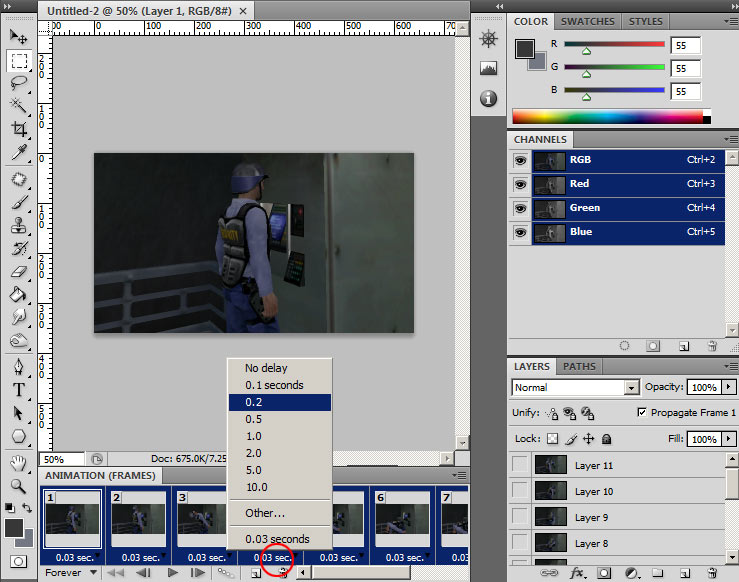739x582 pixels.
Task: Switch to the Paths tab
Action: [x=579, y=366]
